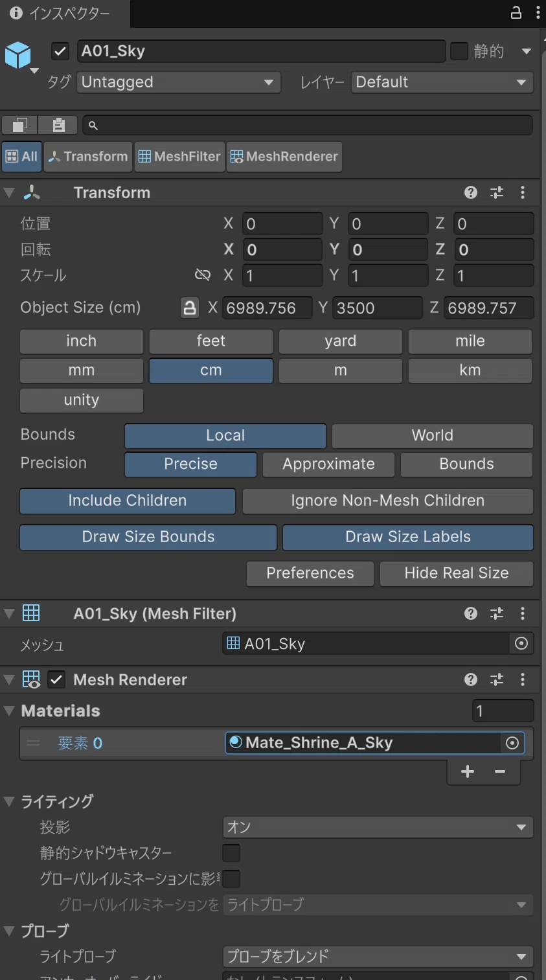546x980 pixels.
Task: Collapse the Materials foldout
Action: click(x=9, y=711)
